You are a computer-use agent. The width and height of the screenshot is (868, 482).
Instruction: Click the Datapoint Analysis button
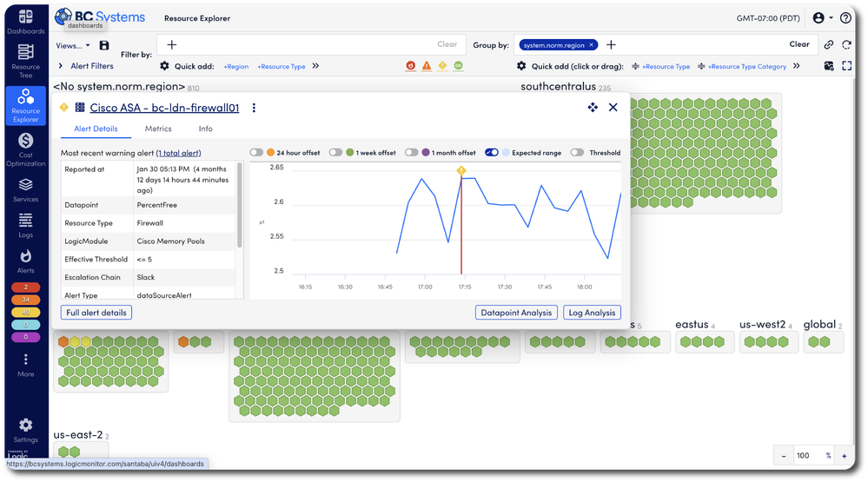(x=516, y=313)
